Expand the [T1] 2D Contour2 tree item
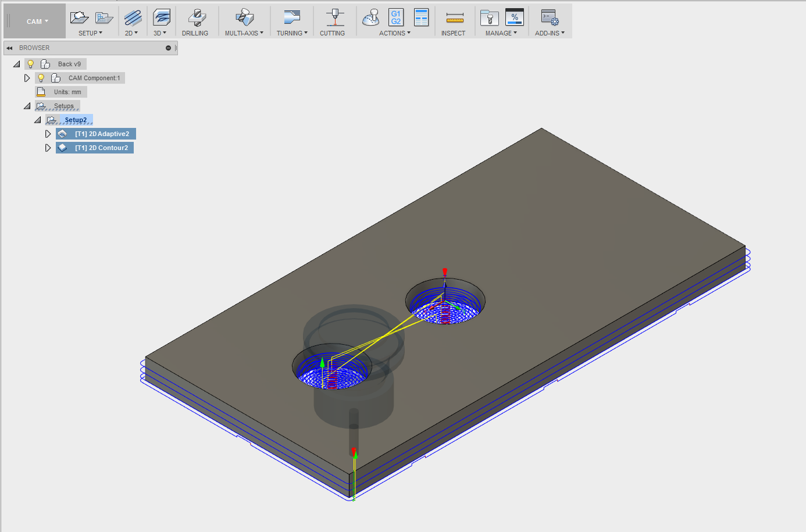The width and height of the screenshot is (806, 532). (x=48, y=147)
